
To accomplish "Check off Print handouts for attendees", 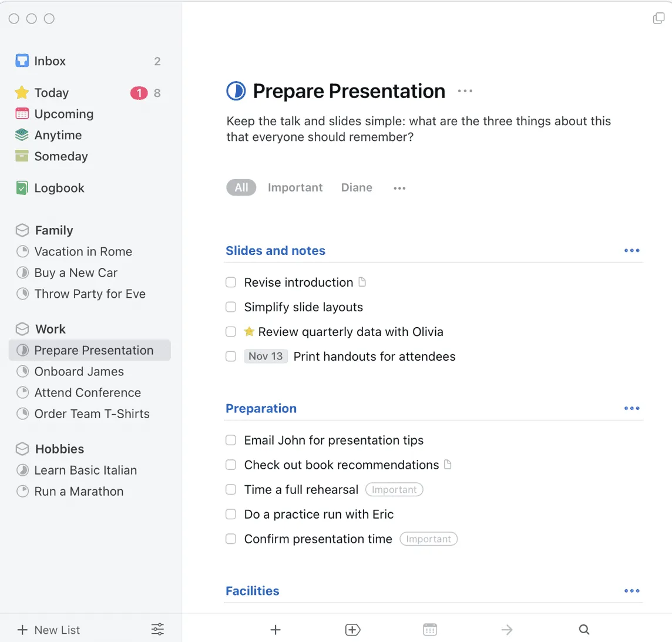I will coord(231,356).
